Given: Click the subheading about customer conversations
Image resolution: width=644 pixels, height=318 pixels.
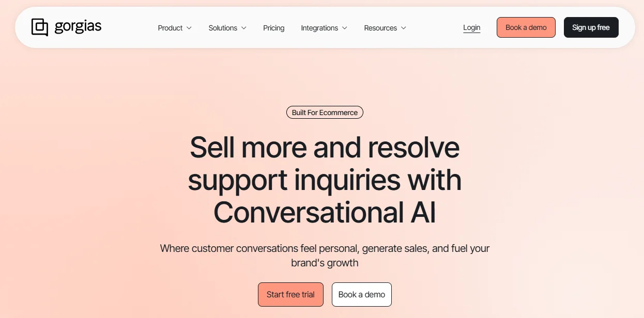Looking at the screenshot, I should (325, 256).
